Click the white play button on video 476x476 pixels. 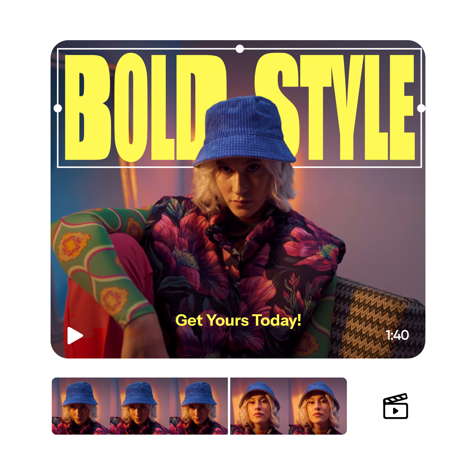(x=75, y=335)
